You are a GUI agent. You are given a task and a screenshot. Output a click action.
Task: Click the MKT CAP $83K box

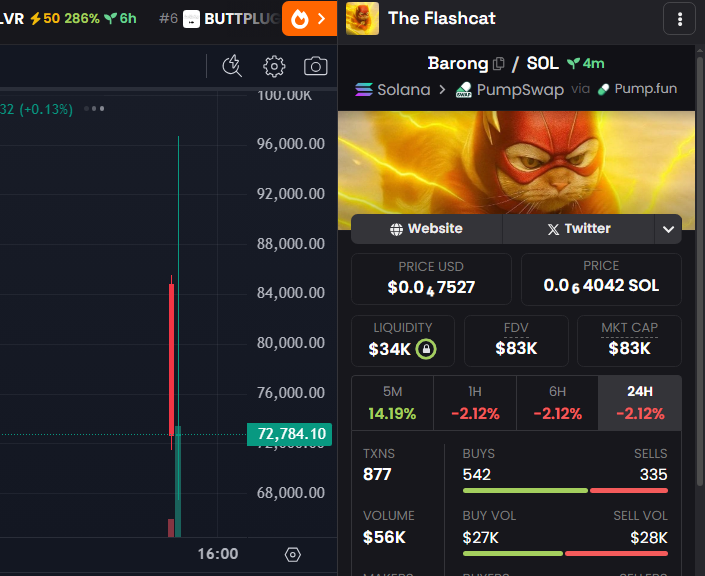(x=629, y=341)
